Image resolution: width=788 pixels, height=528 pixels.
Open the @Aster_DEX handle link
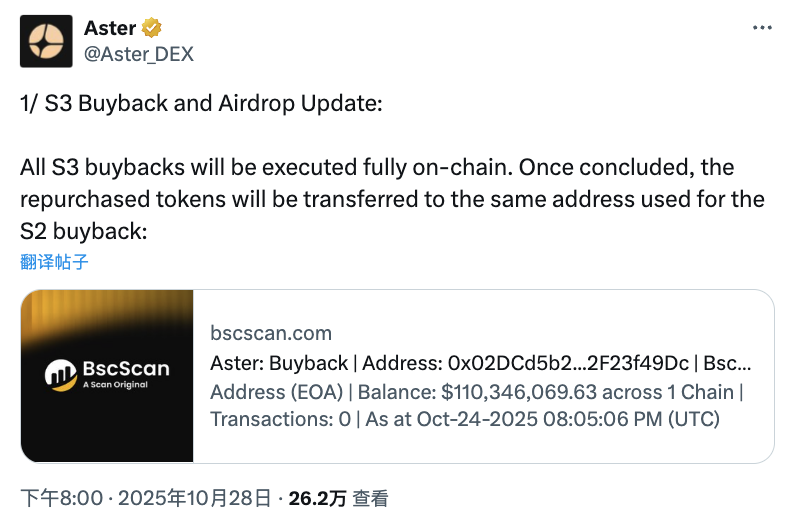tap(139, 53)
